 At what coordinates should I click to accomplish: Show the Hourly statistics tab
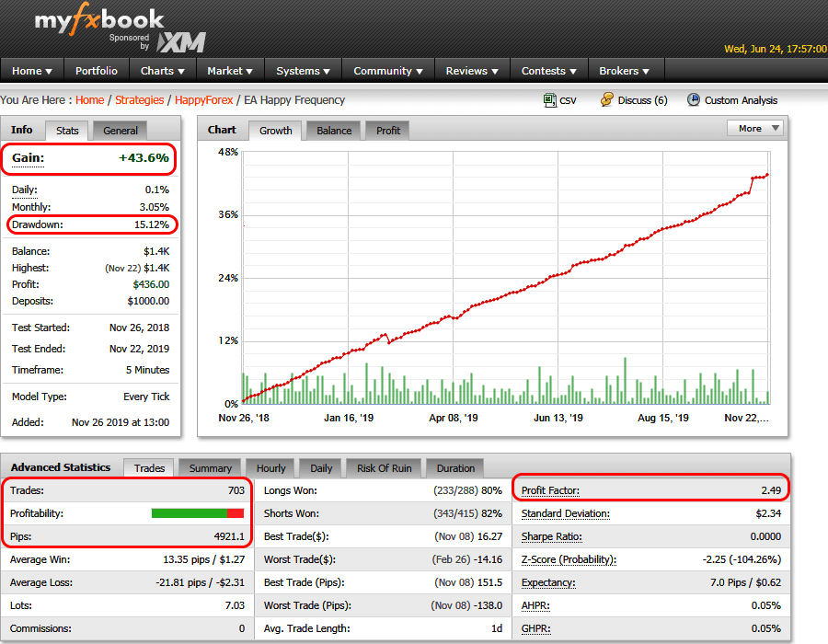click(x=271, y=468)
